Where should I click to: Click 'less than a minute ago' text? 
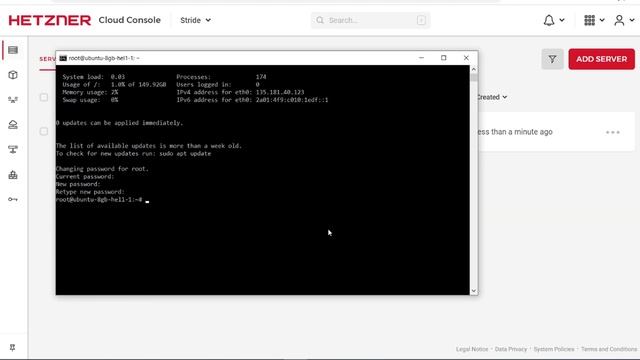[514, 132]
